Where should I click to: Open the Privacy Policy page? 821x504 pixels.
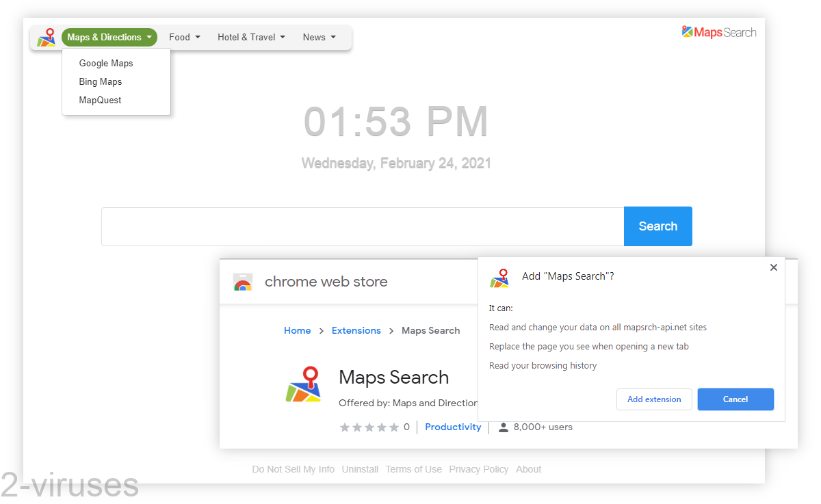(x=479, y=469)
